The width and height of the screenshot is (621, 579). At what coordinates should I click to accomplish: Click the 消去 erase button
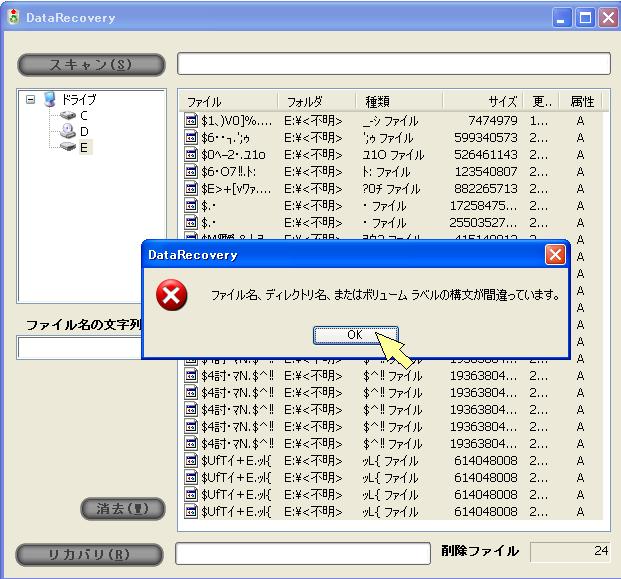pyautogui.click(x=122, y=509)
